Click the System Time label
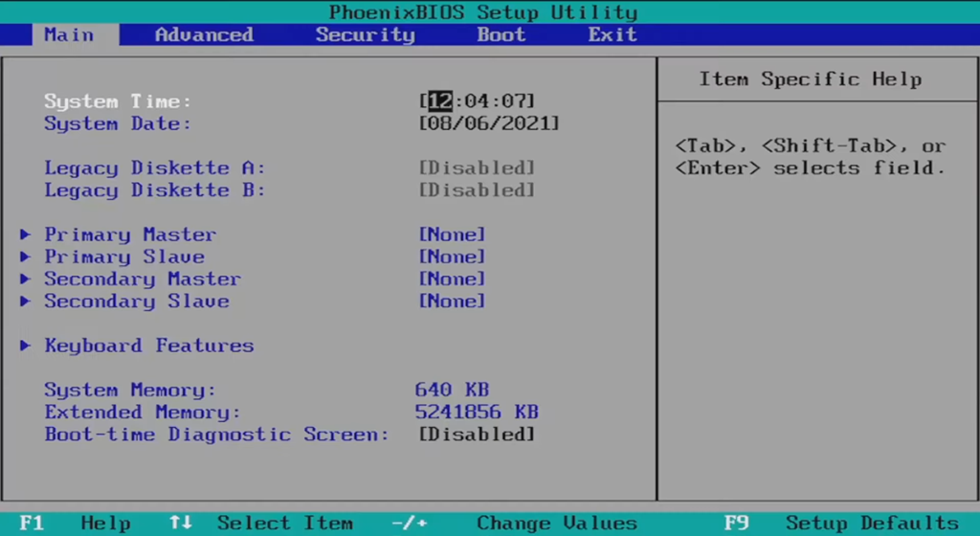980x536 pixels. [118, 101]
